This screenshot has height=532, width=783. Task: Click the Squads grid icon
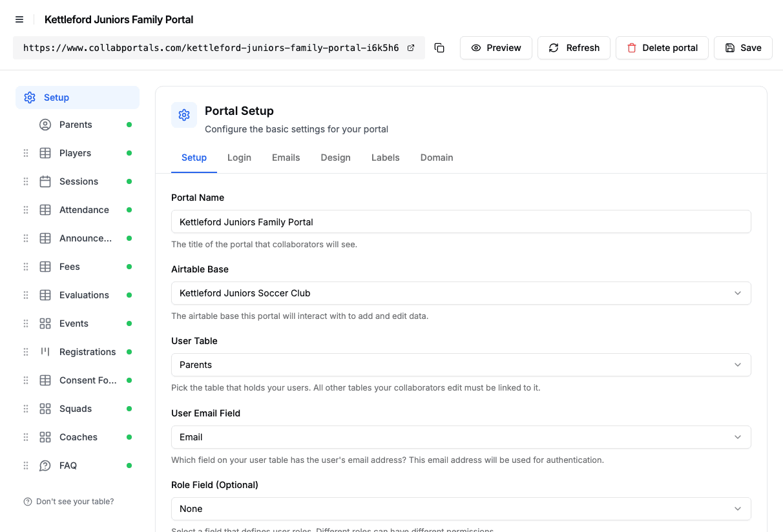pos(45,409)
